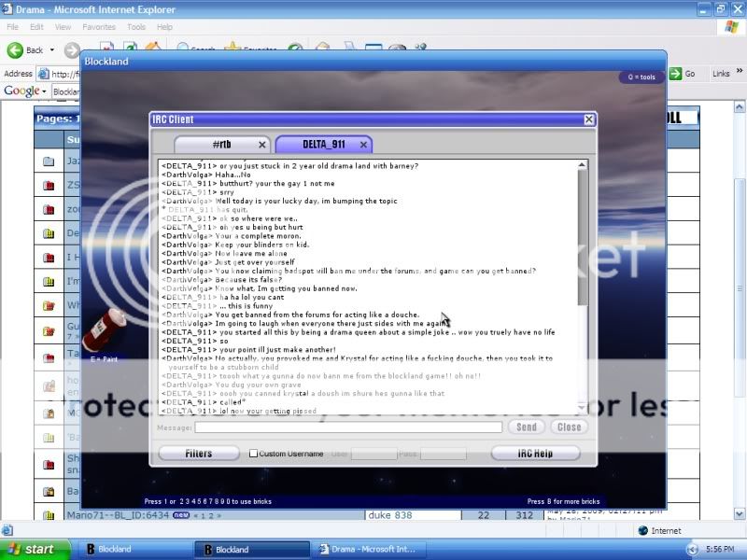Screen dimensions: 747x560
Task: Open the View menu
Action: (x=63, y=27)
